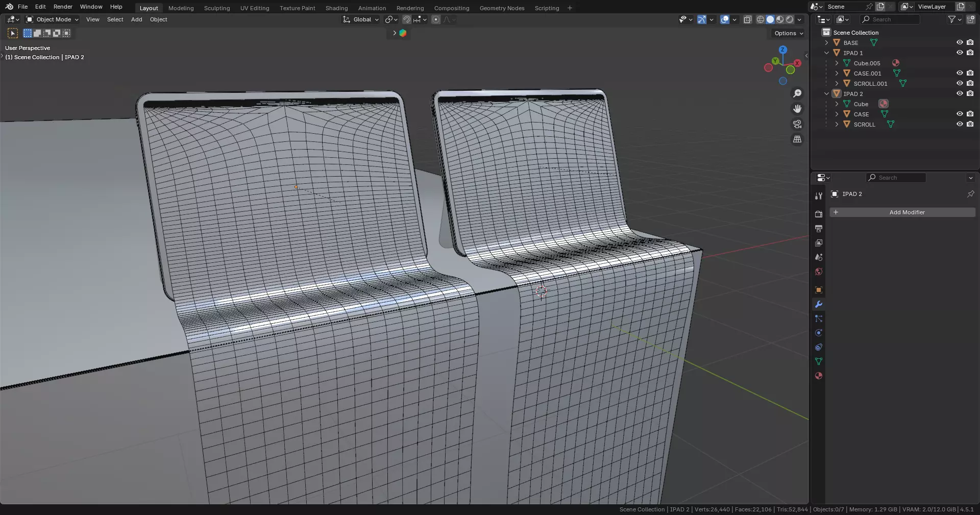This screenshot has height=515, width=980.
Task: Open the Object properties tab
Action: pyautogui.click(x=819, y=290)
